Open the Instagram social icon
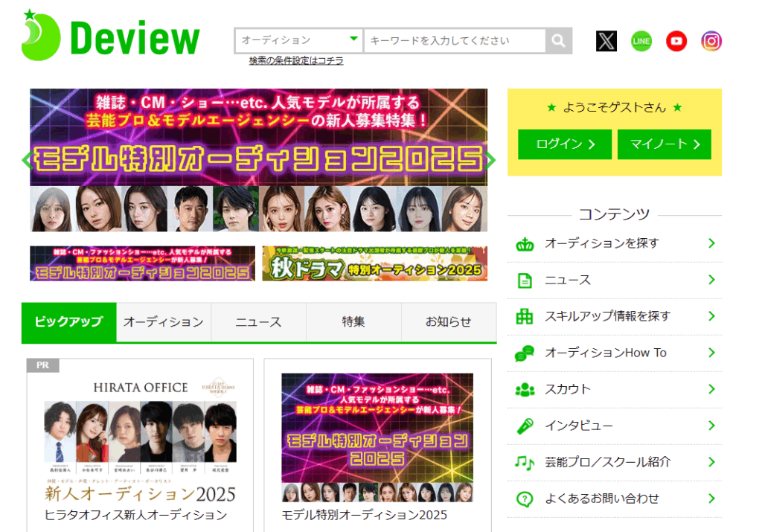Image resolution: width=762 pixels, height=532 pixels. pos(711,41)
